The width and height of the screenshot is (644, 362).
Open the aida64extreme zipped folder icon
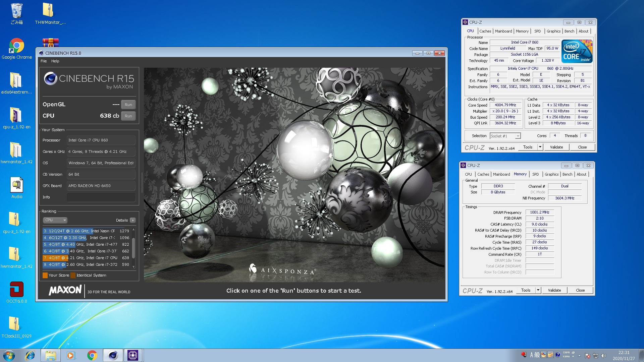pyautogui.click(x=16, y=83)
